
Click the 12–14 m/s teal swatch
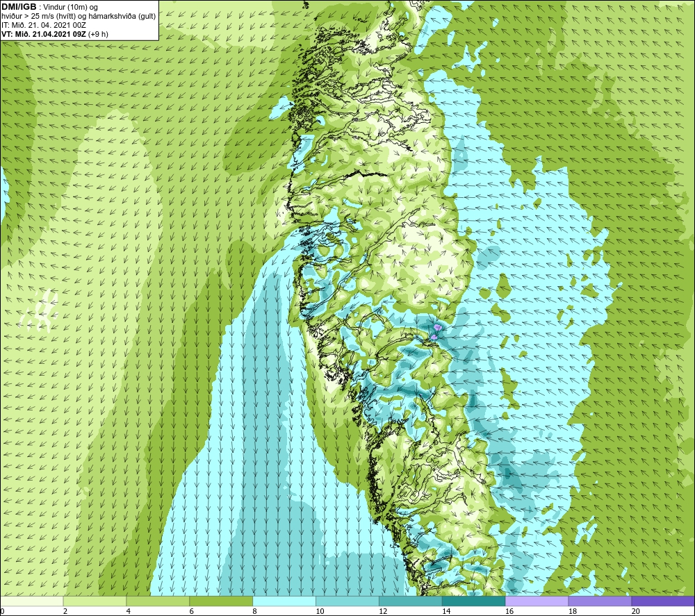click(411, 601)
